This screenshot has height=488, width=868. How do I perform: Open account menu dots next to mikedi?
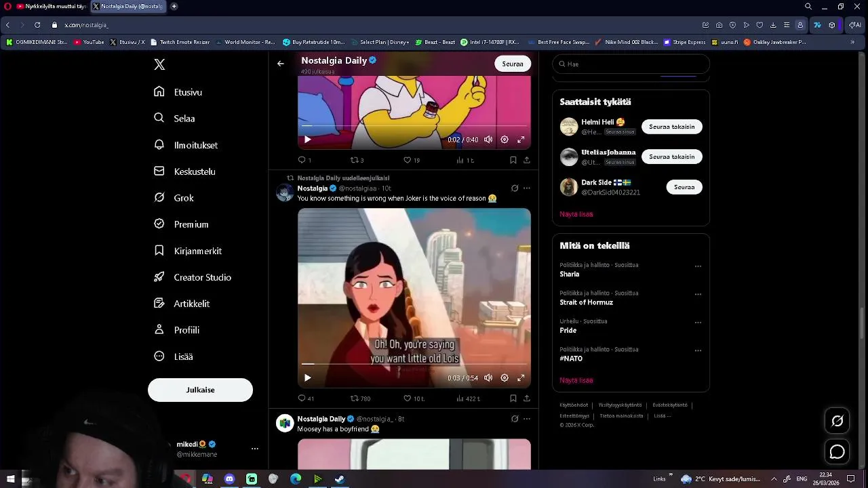click(255, 449)
